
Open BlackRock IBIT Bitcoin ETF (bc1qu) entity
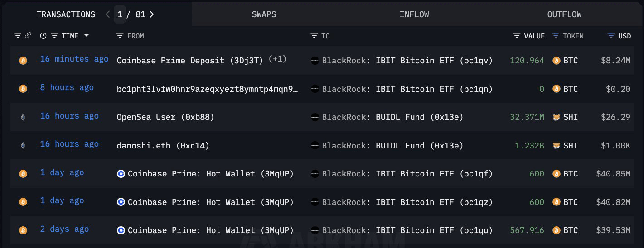407,230
